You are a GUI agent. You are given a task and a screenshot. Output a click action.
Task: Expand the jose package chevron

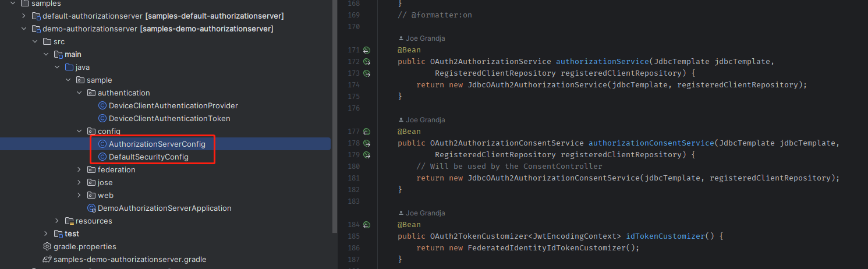pos(79,182)
